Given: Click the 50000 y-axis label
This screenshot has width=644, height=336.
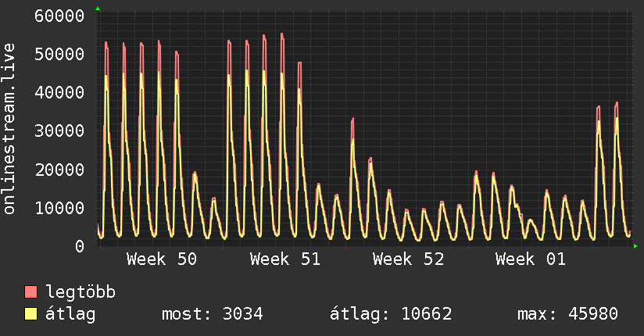Looking at the screenshot, I should pyautogui.click(x=59, y=54).
